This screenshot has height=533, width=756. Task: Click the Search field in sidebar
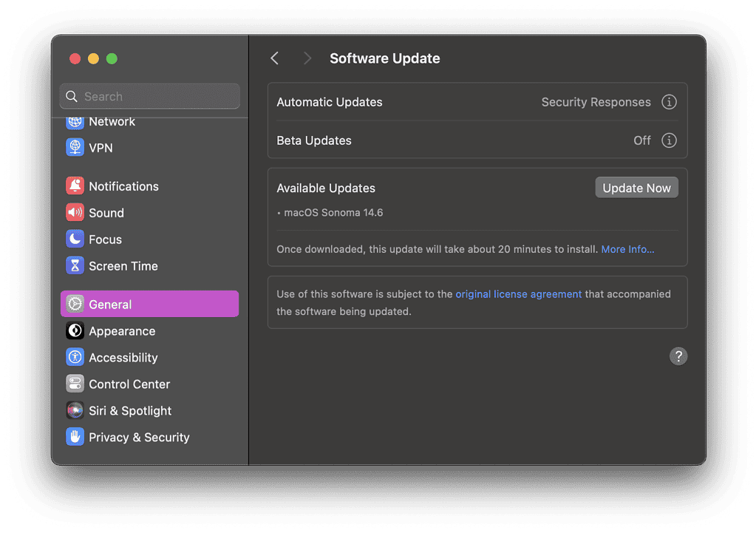(150, 97)
